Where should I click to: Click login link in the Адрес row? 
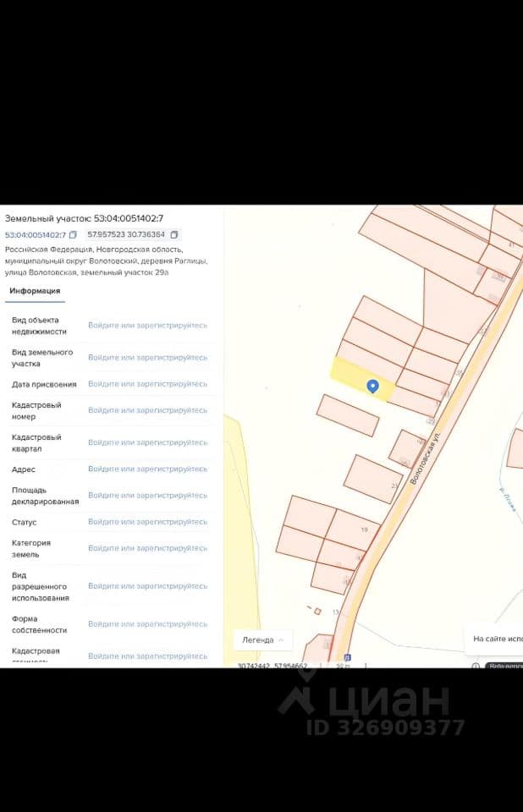pos(148,469)
